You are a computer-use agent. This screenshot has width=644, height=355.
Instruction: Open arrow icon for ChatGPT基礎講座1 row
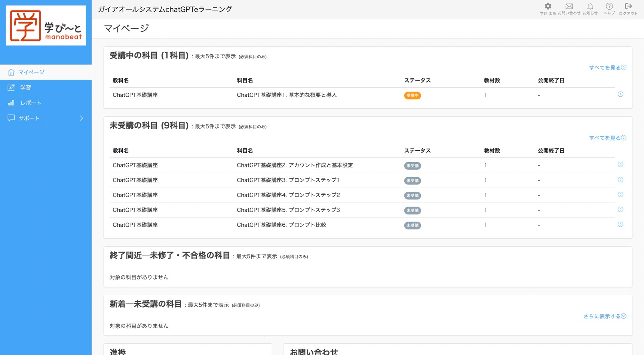620,95
